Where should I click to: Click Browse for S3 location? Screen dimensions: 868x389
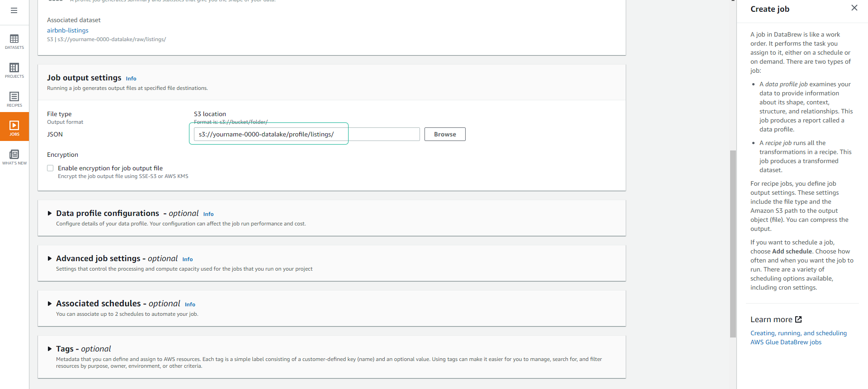(445, 134)
